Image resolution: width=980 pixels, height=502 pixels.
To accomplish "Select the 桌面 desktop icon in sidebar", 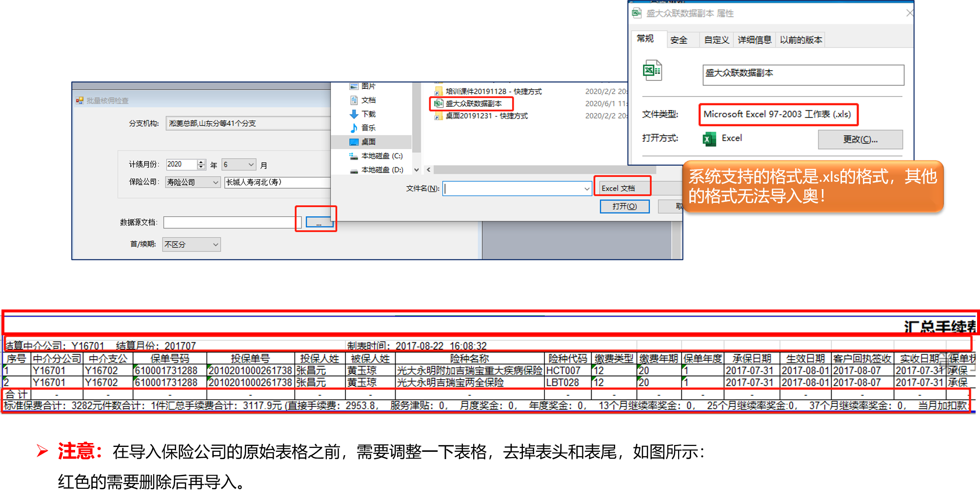I will click(x=354, y=142).
